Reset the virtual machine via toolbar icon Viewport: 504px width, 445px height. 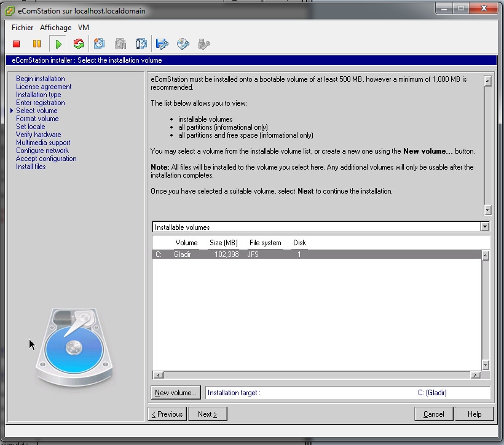78,44
